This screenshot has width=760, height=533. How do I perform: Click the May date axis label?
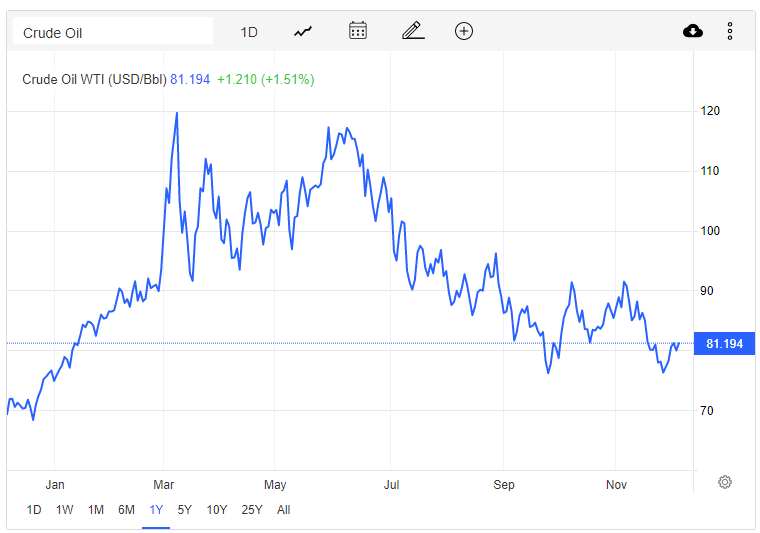click(275, 485)
